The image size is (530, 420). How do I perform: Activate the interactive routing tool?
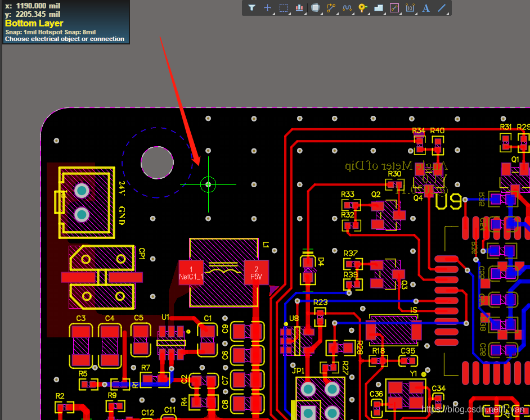[x=331, y=8]
